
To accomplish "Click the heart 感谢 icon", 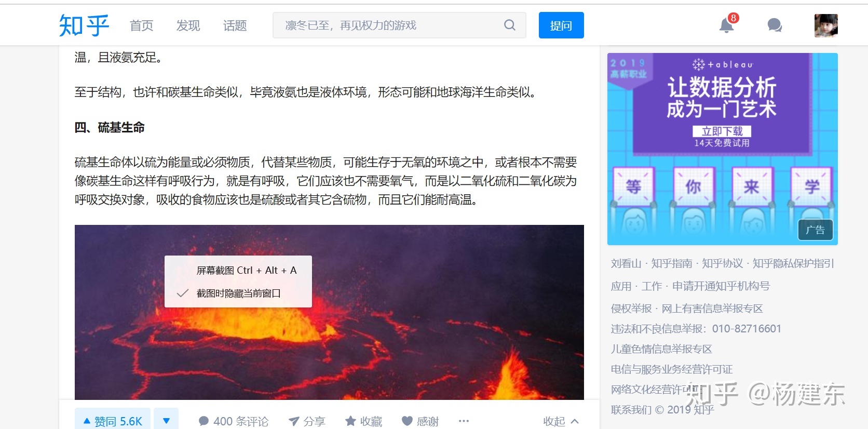I will [x=407, y=421].
